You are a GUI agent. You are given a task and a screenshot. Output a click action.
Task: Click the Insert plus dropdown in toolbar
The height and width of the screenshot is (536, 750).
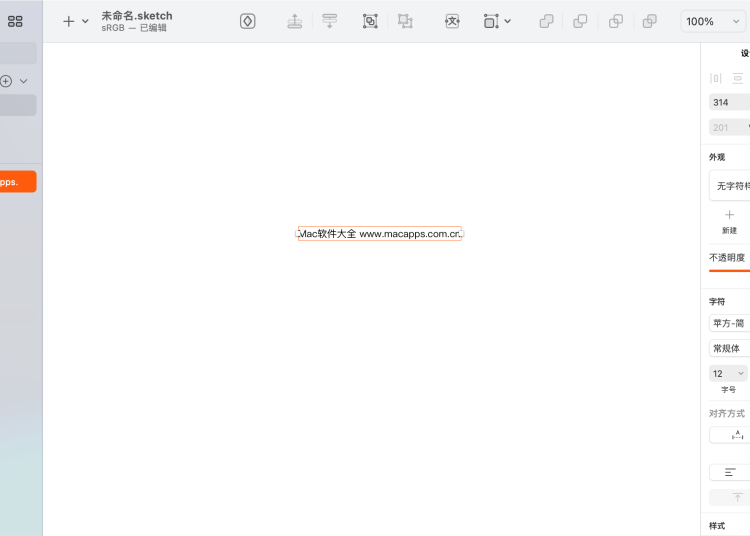pyautogui.click(x=75, y=21)
